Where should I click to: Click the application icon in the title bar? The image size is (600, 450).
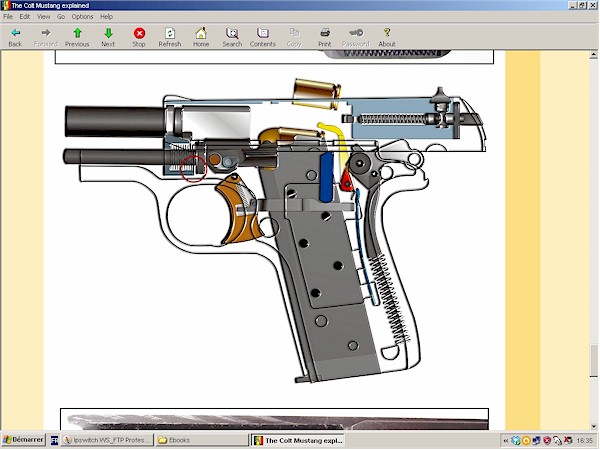tap(5, 5)
